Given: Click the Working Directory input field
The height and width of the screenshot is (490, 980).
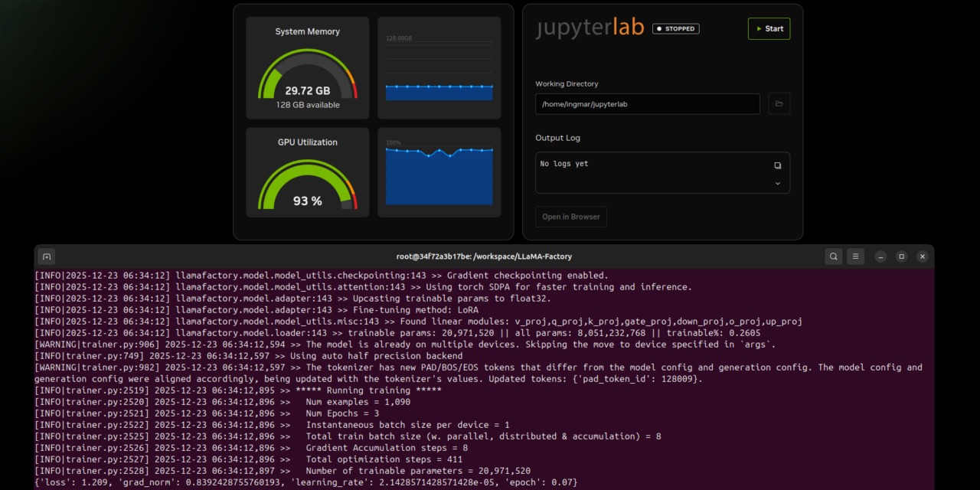Looking at the screenshot, I should 647,103.
